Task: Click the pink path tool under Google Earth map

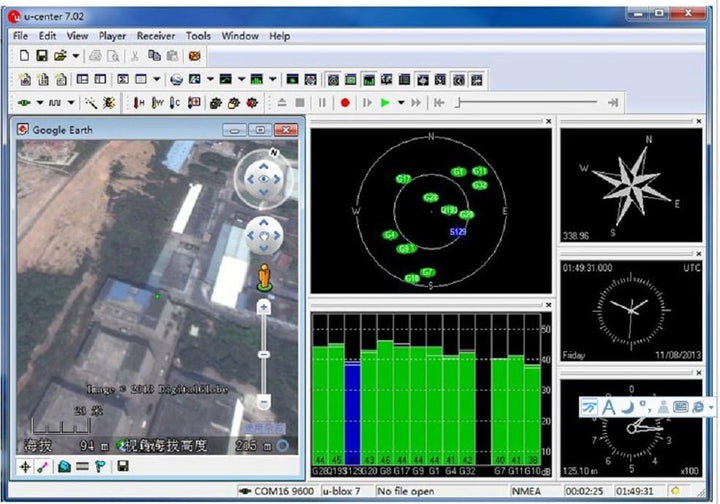Action: click(43, 467)
